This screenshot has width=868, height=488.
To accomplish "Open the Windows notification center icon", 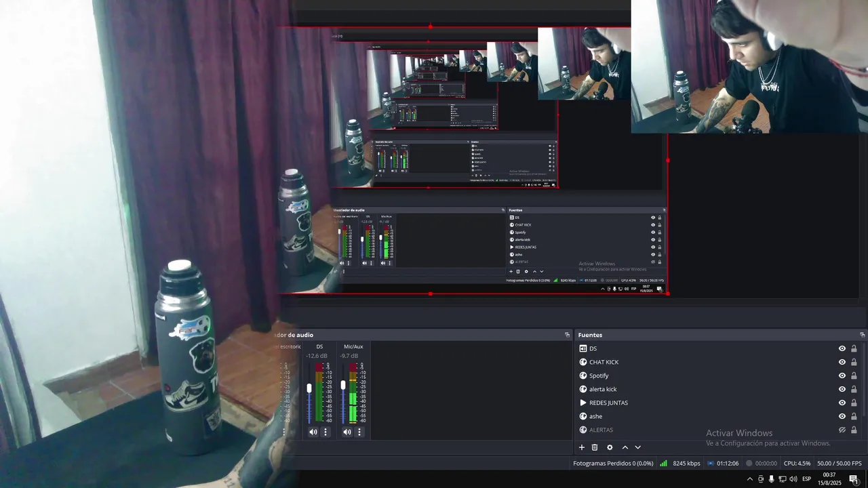I will point(854,479).
